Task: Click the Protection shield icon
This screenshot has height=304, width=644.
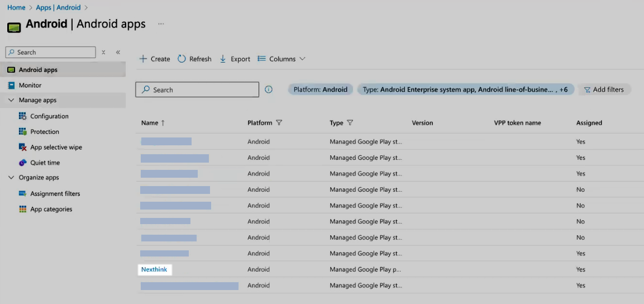Action: coord(22,132)
